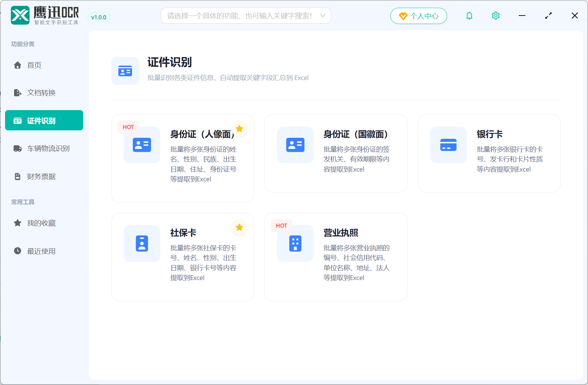The width and height of the screenshot is (588, 385).
Task: Click the 营业执照 building icon
Action: 295,243
